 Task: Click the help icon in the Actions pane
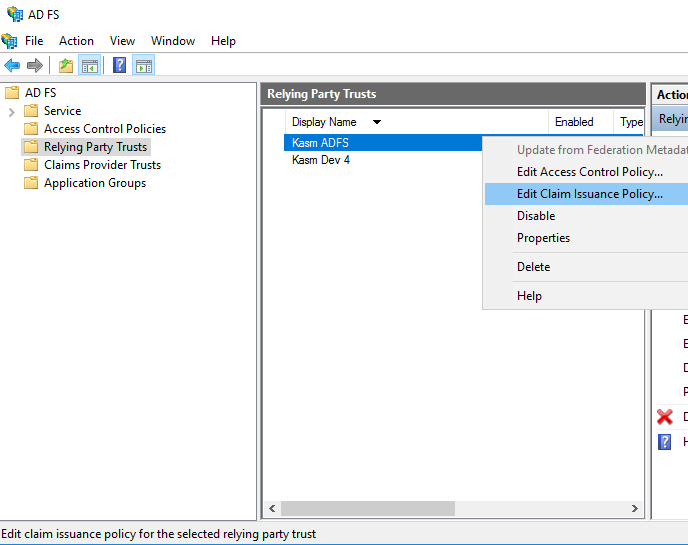pyautogui.click(x=665, y=441)
